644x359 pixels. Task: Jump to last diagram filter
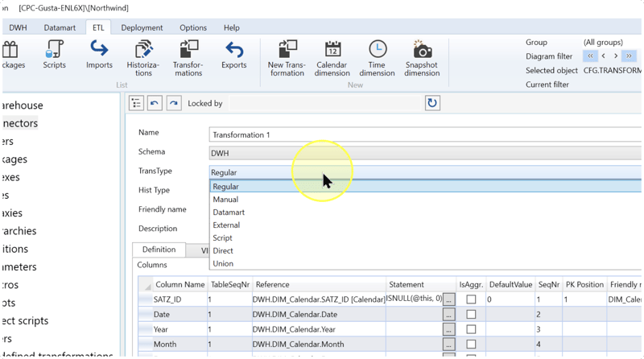(x=629, y=56)
